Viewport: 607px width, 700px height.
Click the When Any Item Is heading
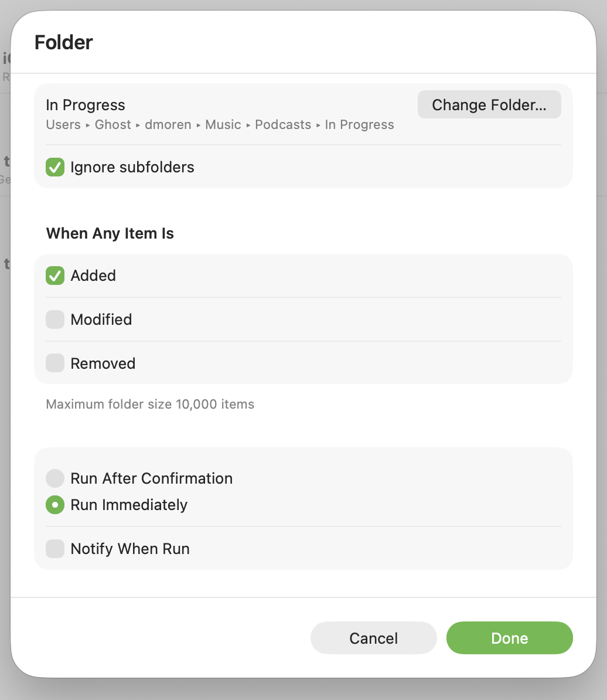tap(110, 233)
